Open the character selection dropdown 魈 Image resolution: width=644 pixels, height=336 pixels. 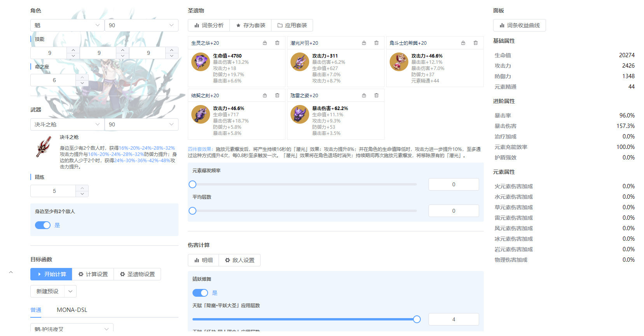(x=67, y=25)
